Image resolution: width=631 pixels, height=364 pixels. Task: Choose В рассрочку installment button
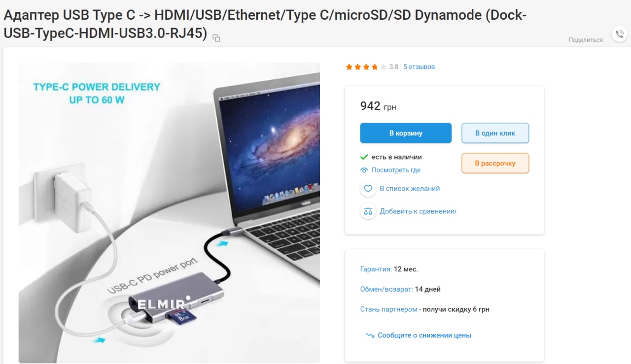[495, 163]
